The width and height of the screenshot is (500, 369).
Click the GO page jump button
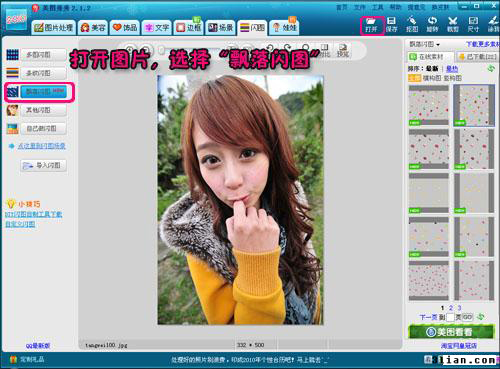point(468,317)
